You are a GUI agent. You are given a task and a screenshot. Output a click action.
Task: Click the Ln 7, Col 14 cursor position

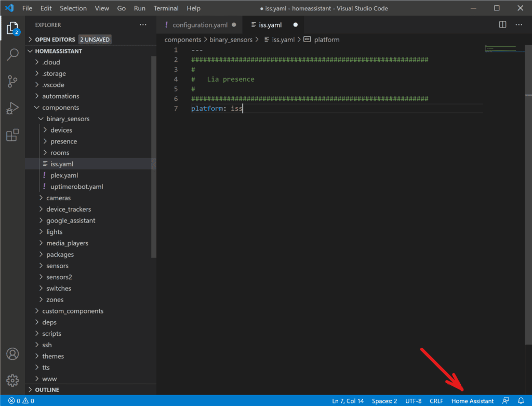[x=348, y=401]
